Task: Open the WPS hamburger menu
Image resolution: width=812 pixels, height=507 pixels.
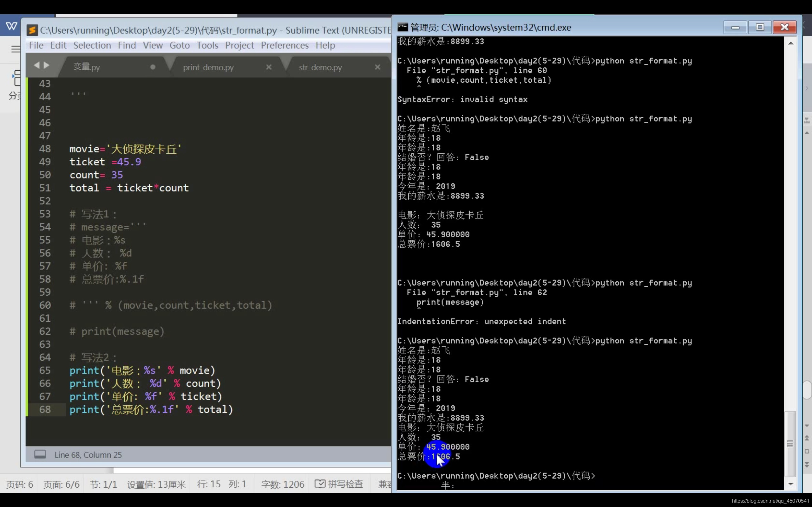Action: click(x=16, y=49)
